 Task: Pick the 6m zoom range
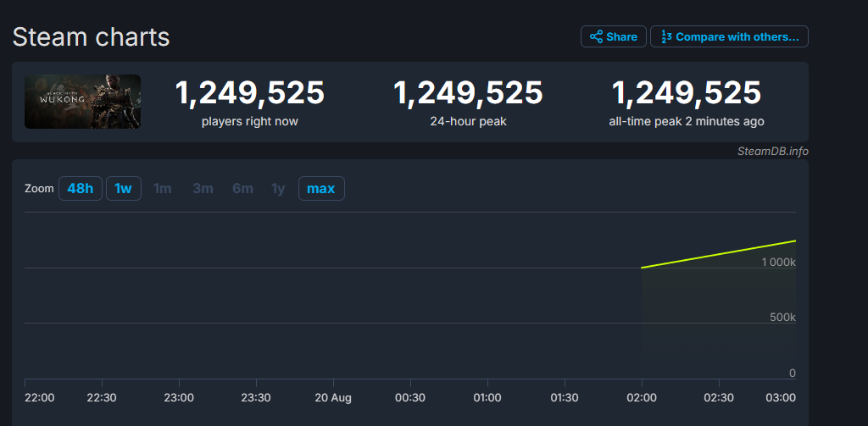[242, 188]
